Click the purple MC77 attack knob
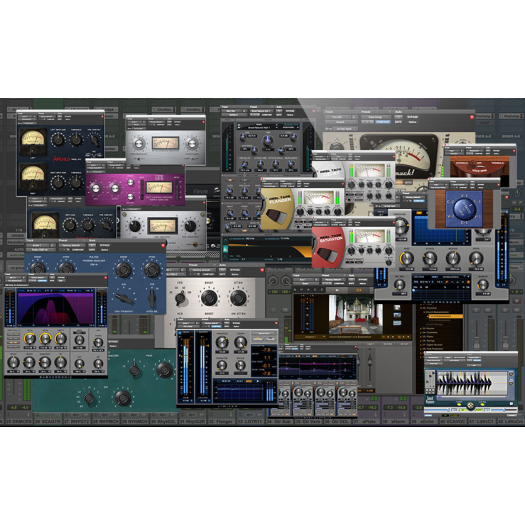Viewport: 525px width, 525px height. pyautogui.click(x=130, y=182)
